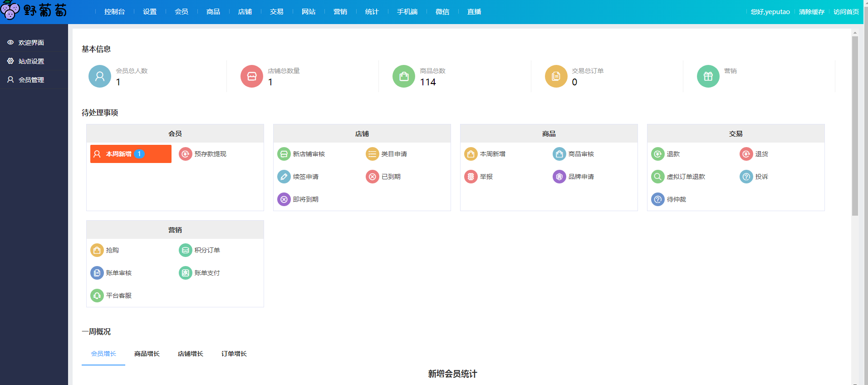Click the 举报 red icon
This screenshot has width=868, height=385.
[x=471, y=177]
